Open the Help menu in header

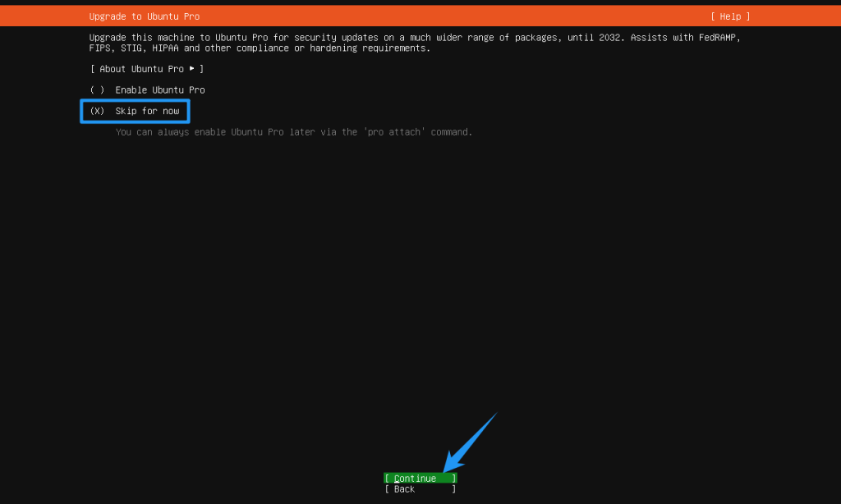point(730,16)
